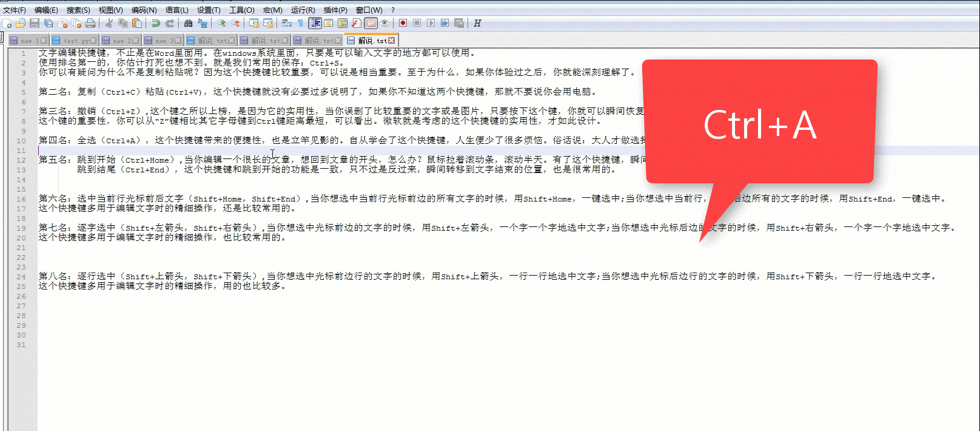The image size is (980, 431).
Task: Close the new 3 tab
Action: pos(178,41)
